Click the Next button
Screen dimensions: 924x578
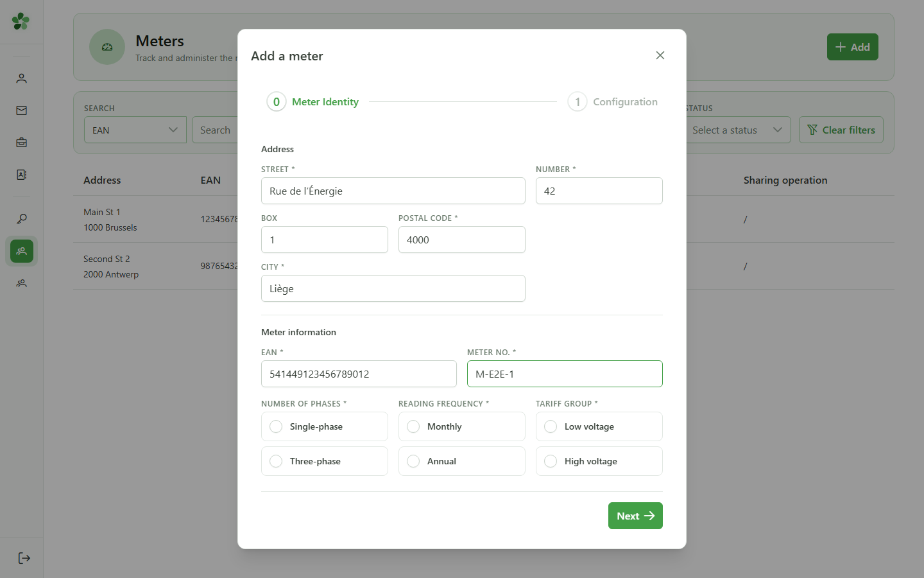coord(635,516)
